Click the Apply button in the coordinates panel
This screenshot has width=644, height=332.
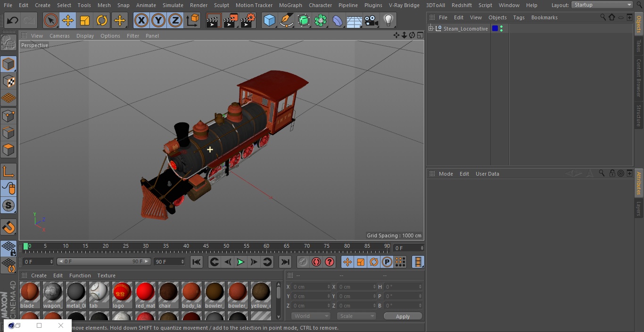pyautogui.click(x=403, y=316)
